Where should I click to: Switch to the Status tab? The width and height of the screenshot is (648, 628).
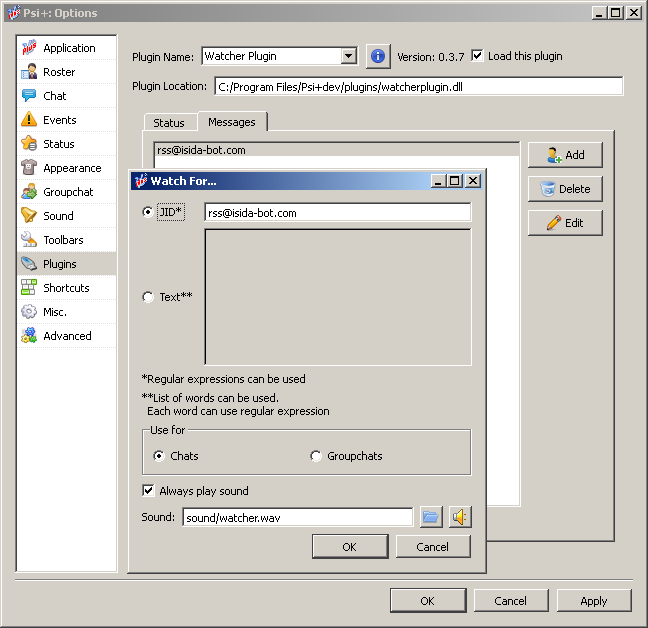(x=169, y=123)
